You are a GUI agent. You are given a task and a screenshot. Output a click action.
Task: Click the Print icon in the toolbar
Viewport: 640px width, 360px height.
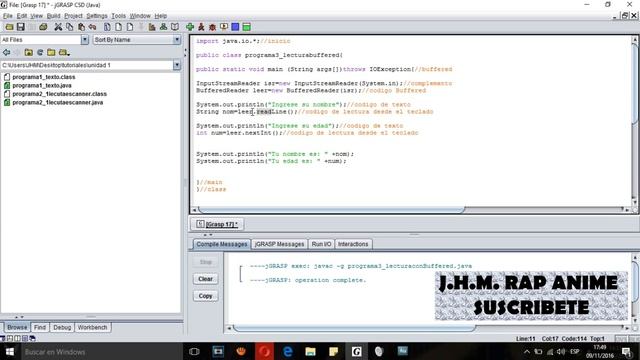click(43, 27)
